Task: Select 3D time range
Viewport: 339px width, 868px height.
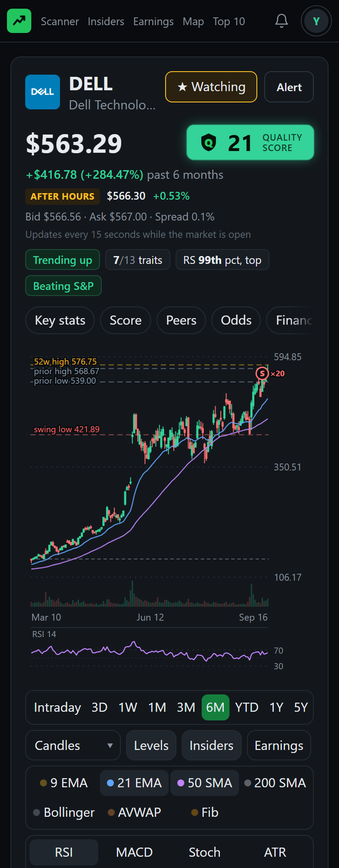Action: (100, 707)
